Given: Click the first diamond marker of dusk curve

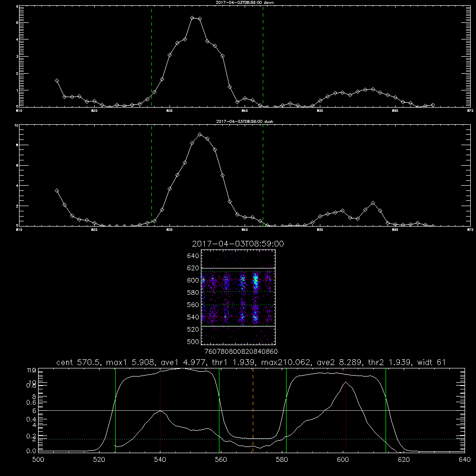Looking at the screenshot, I should pyautogui.click(x=57, y=191).
